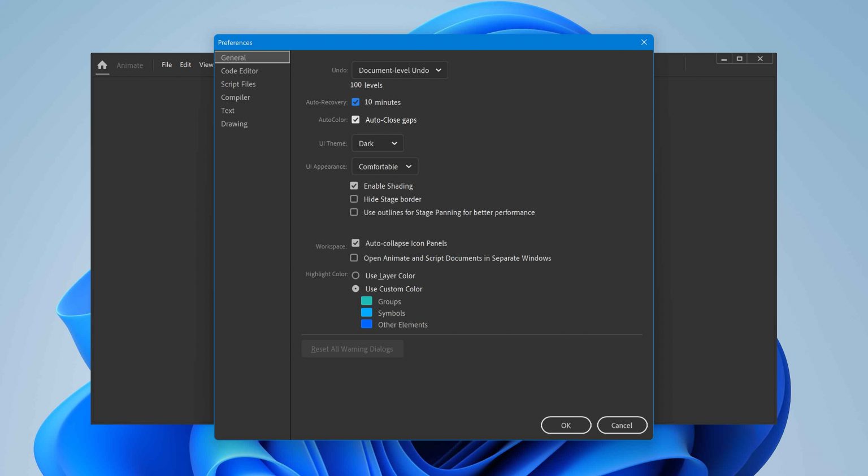Open the Edit menu
Screen dimensions: 868x476
coord(185,64)
